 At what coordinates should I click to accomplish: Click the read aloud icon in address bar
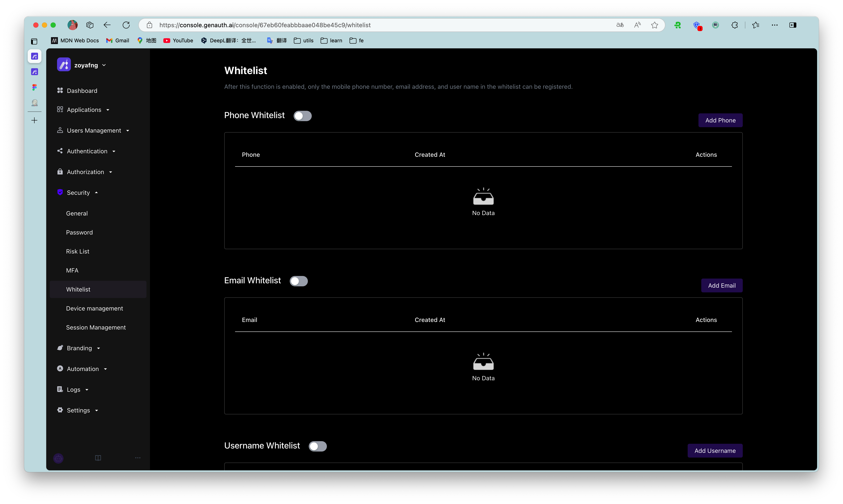[x=637, y=25]
